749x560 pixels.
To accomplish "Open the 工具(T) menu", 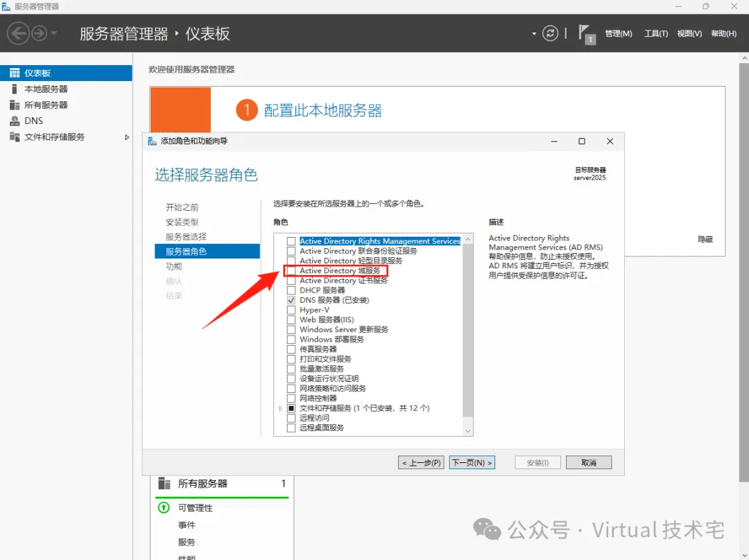I will (x=656, y=33).
